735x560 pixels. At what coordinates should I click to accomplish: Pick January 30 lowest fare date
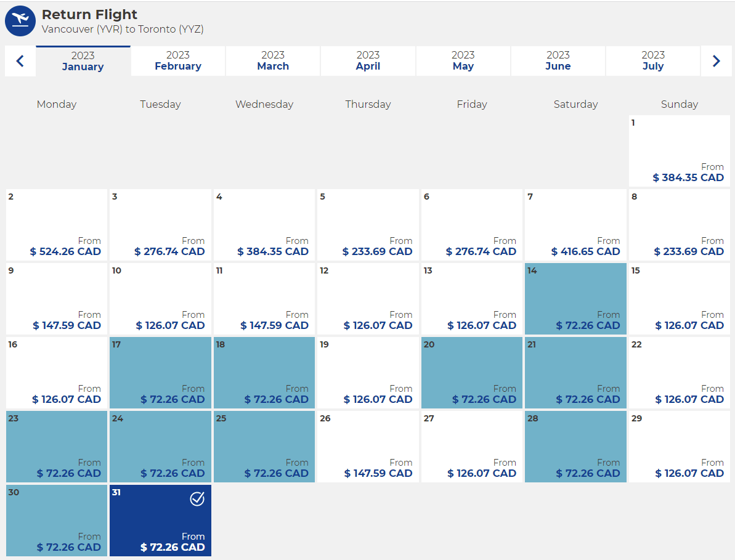point(57,521)
